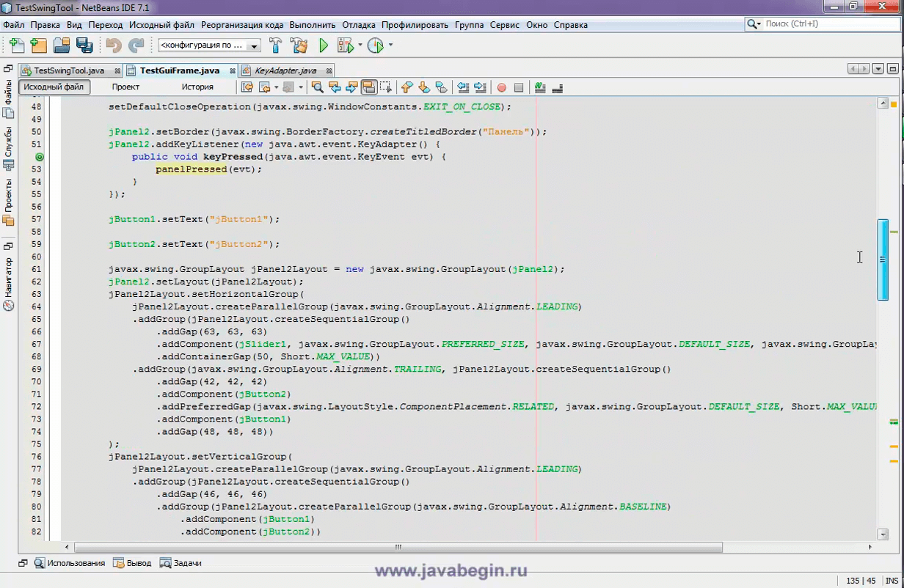Click the Last Edit icon in editor toolbar
The width and height of the screenshot is (904, 588).
(x=247, y=87)
